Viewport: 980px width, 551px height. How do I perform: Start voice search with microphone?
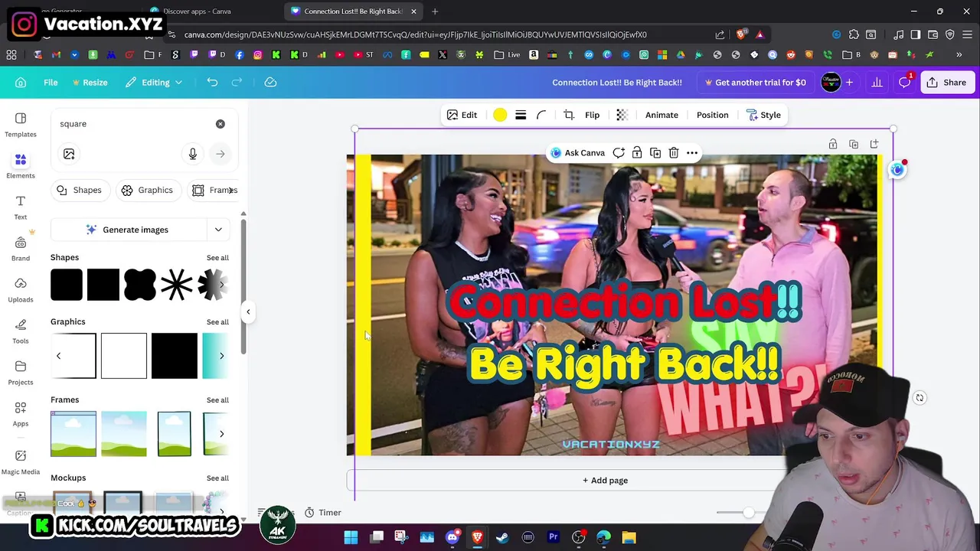coord(193,154)
